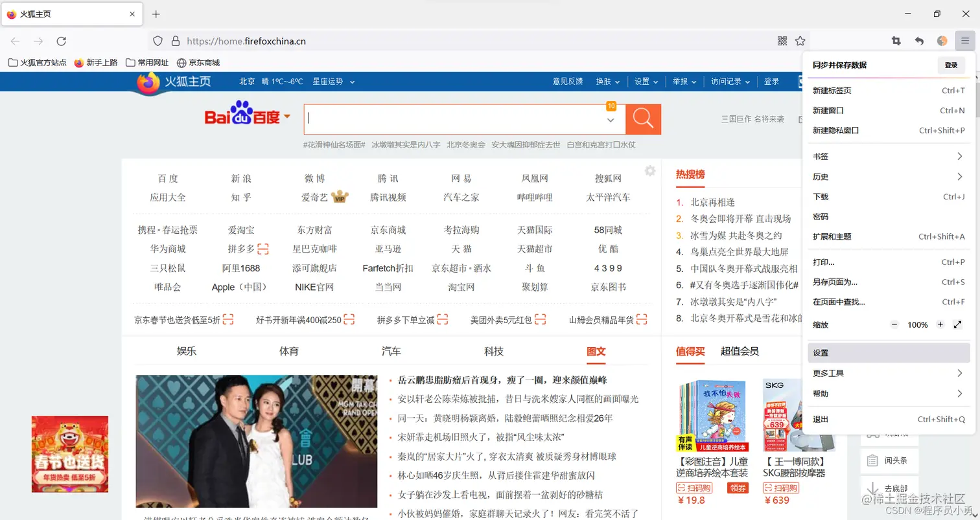The height and width of the screenshot is (520, 980).
Task: Open 常用网址 bookmark folder
Action: [147, 63]
